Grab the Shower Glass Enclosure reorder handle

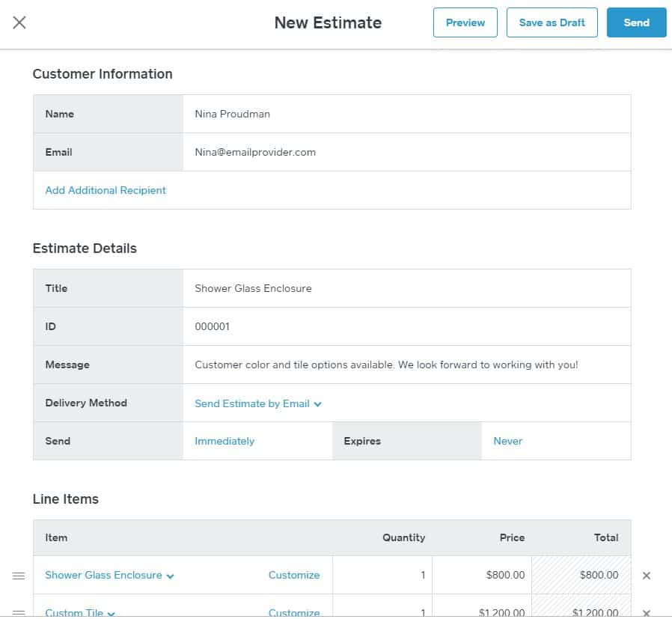pos(19,576)
